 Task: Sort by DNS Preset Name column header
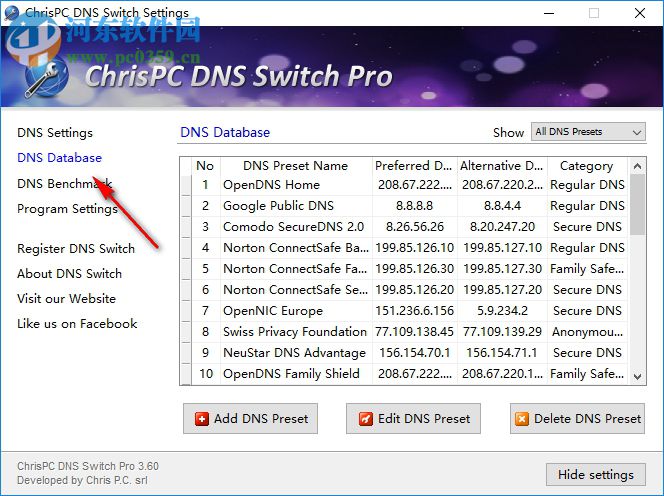click(x=296, y=166)
